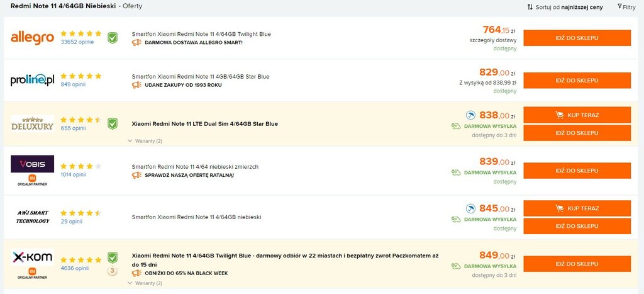Go to the Allegro shop via IDŹ DO SKLEPU
The width and height of the screenshot is (644, 294).
(x=577, y=38)
